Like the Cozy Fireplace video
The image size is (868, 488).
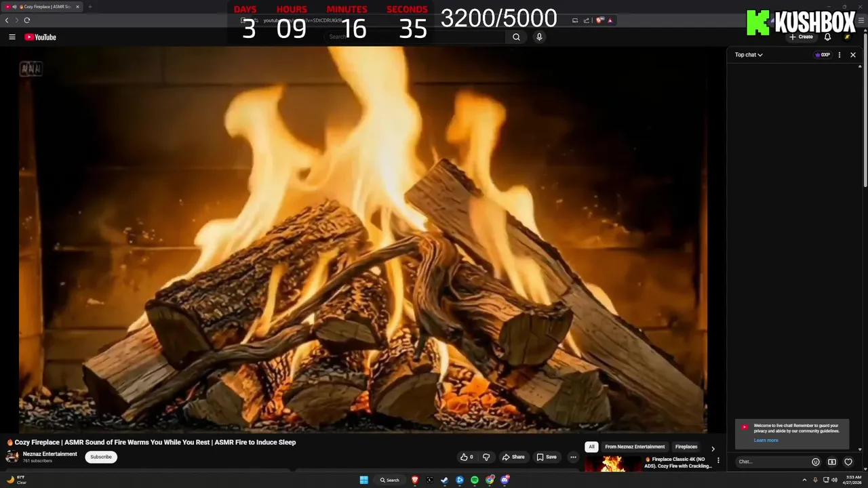(467, 457)
